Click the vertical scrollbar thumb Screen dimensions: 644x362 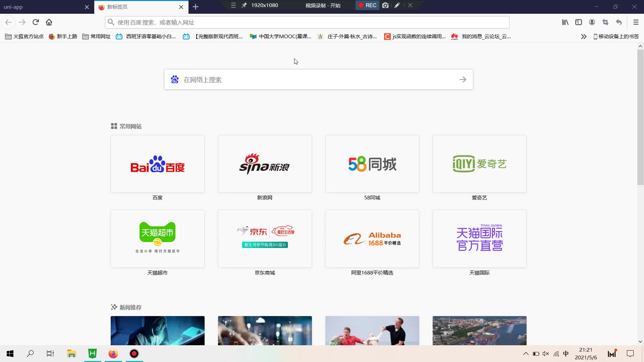coord(640,117)
